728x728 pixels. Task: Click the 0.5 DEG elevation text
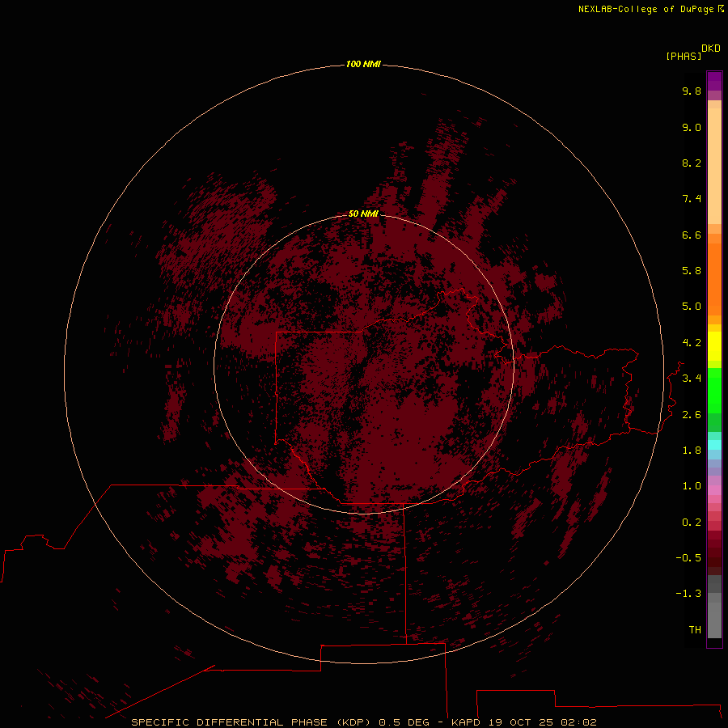click(x=404, y=722)
